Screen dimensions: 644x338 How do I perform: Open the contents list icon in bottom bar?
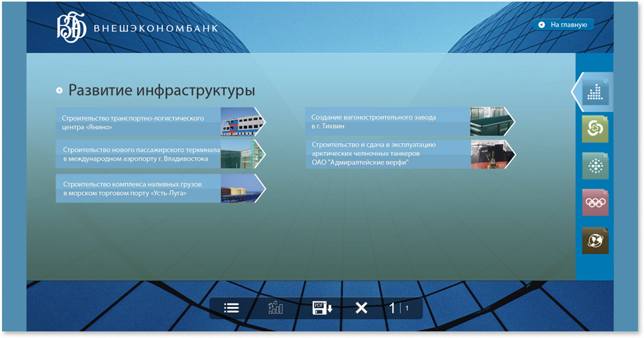[232, 308]
